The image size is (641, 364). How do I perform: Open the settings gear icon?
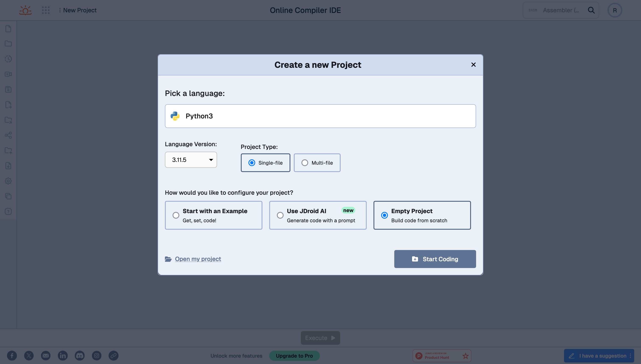[8, 181]
